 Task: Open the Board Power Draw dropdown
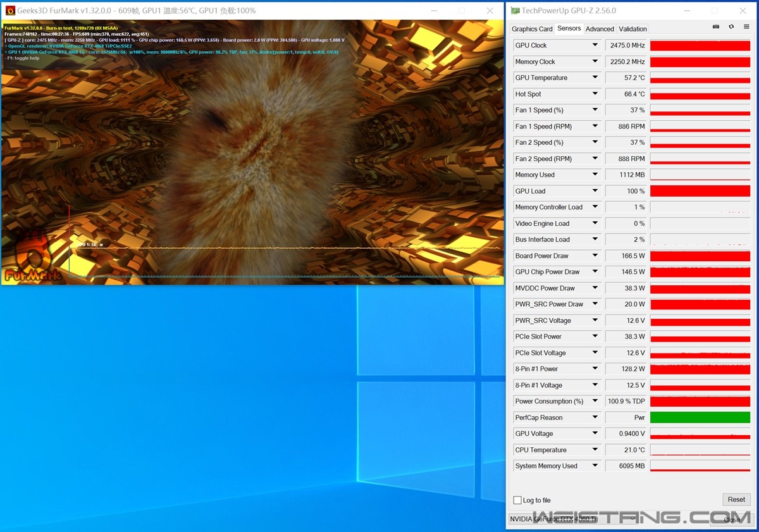click(x=595, y=256)
